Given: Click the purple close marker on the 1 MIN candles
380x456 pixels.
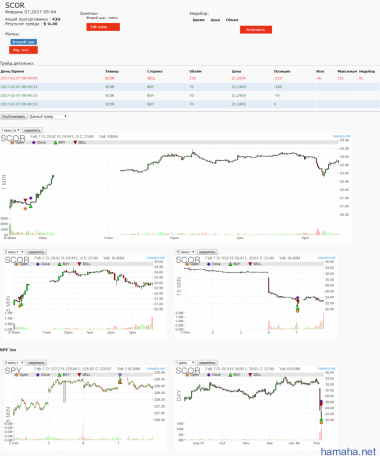Looking at the screenshot, I should click(x=31, y=198).
